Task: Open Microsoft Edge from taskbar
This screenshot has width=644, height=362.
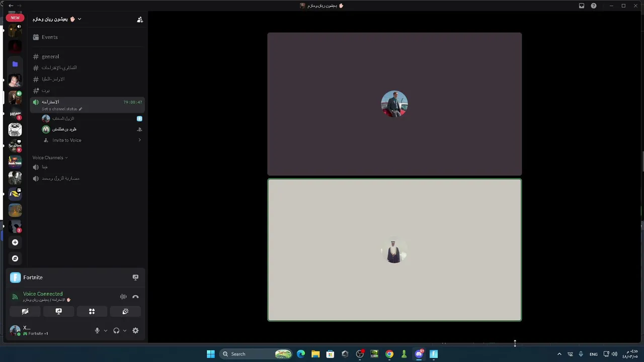Action: pyautogui.click(x=301, y=354)
